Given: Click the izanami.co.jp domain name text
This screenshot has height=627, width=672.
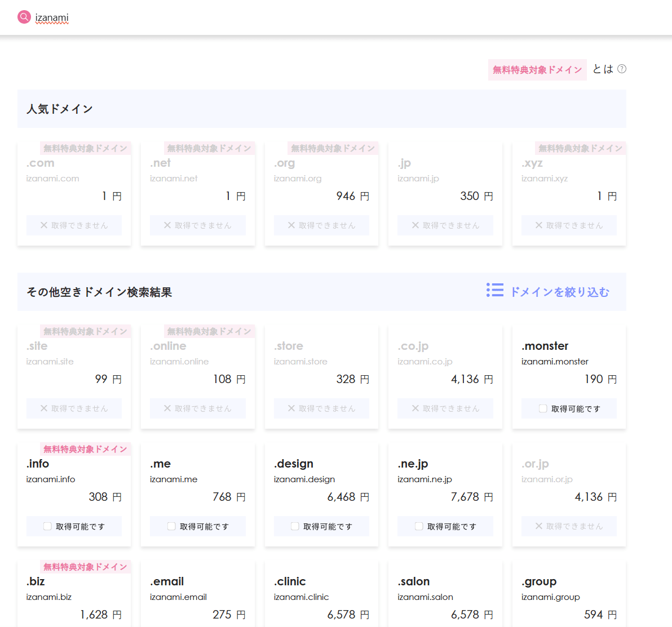Looking at the screenshot, I should tap(425, 362).
